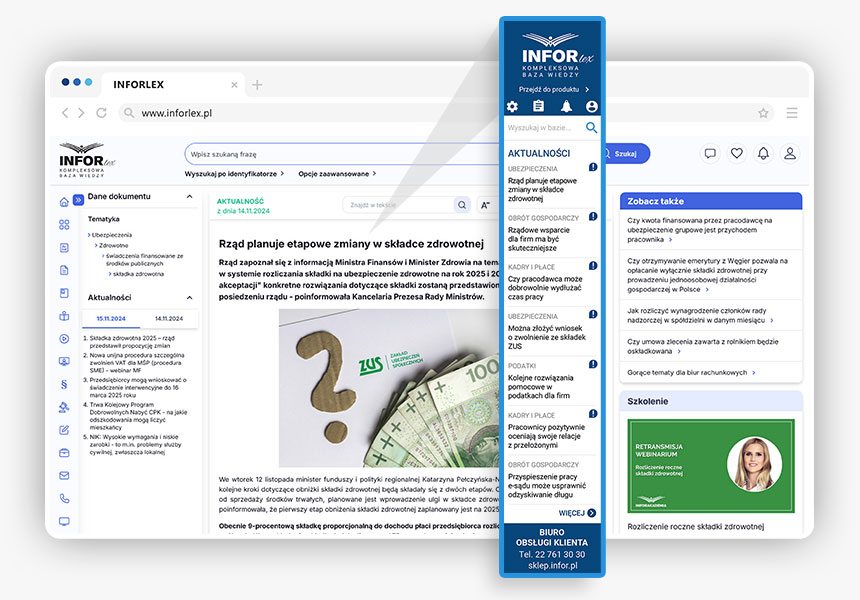The width and height of the screenshot is (860, 600).
Task: Collapse the 'Aktualności' section in the left panel
Action: [x=189, y=298]
